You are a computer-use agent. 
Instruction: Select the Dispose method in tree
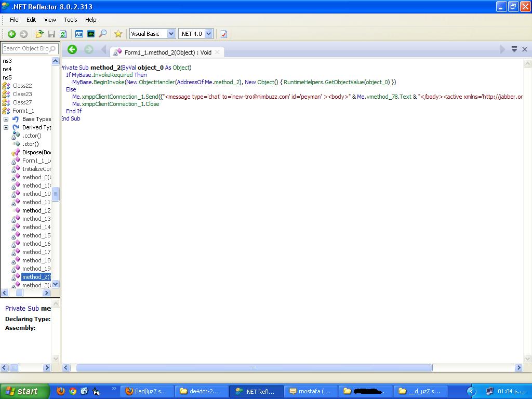(37, 152)
